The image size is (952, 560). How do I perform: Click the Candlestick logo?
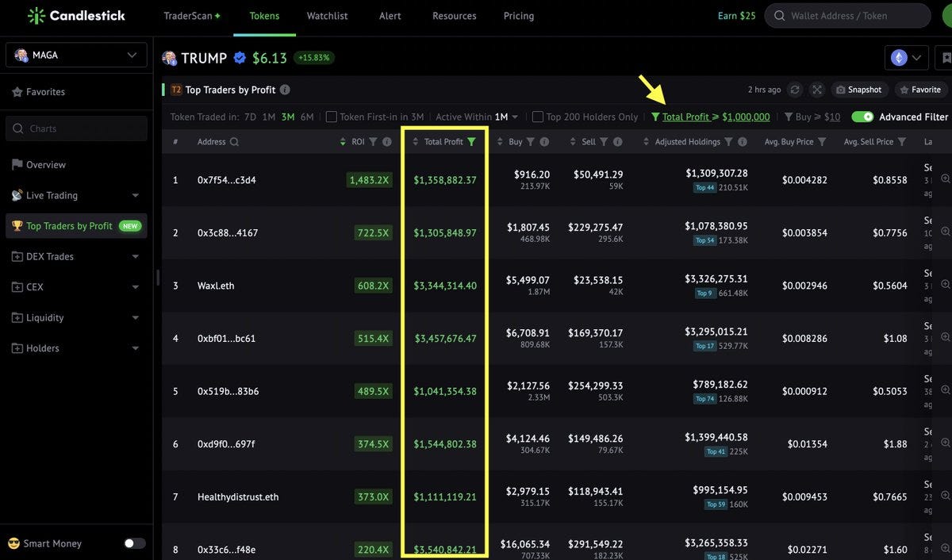75,16
